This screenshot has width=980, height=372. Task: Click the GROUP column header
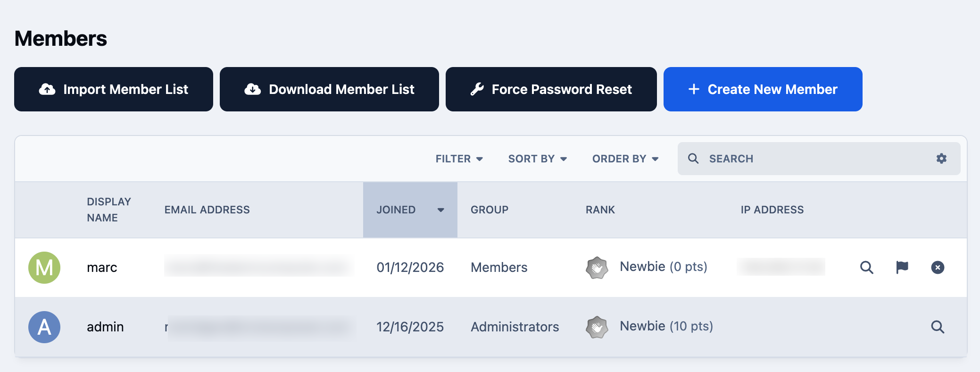[490, 210]
